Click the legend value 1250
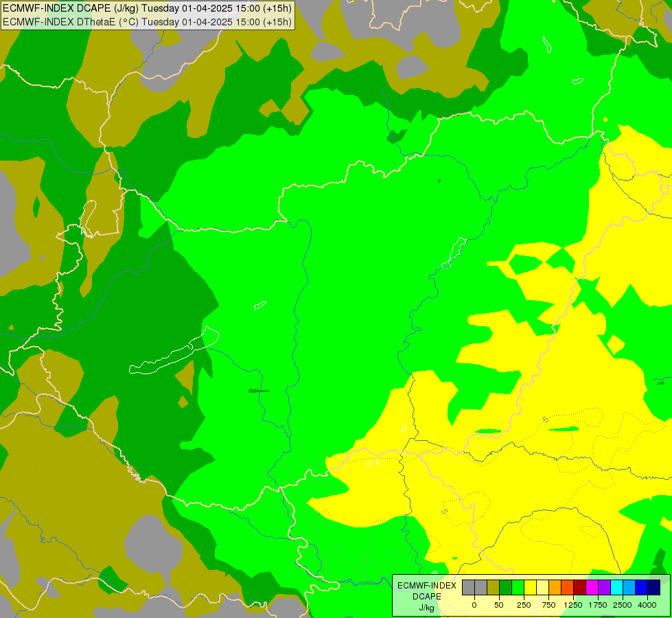Viewport: 672px width, 618px height. click(573, 605)
